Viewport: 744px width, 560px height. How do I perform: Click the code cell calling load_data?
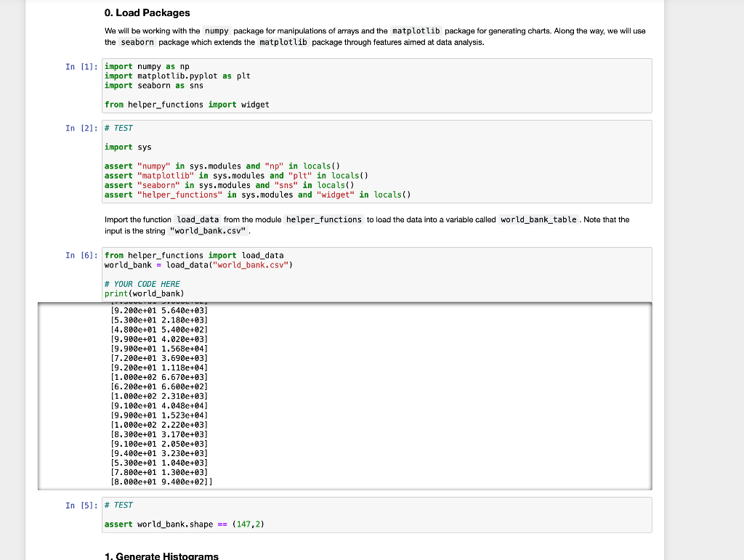[x=377, y=275]
